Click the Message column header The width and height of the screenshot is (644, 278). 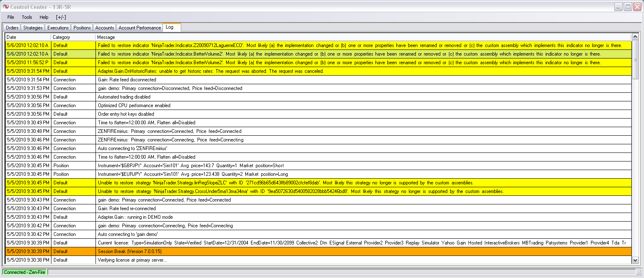[x=363, y=37]
